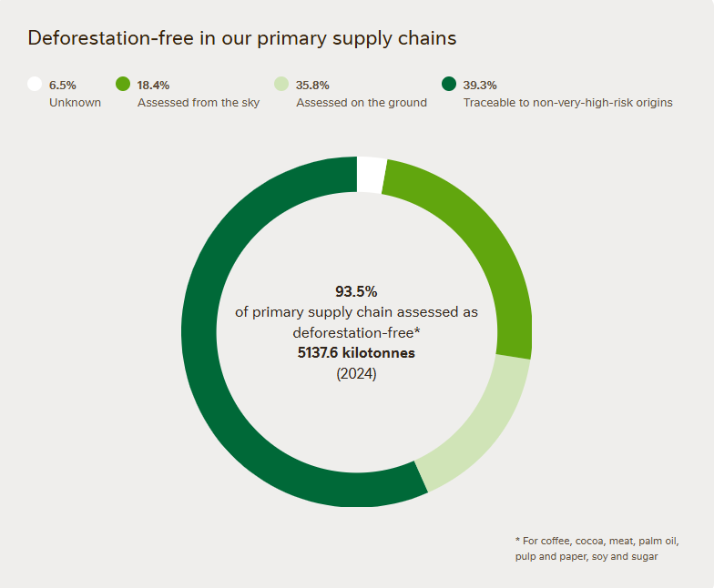Click the light green legend circle
Image resolution: width=714 pixels, height=588 pixels.
(282, 85)
